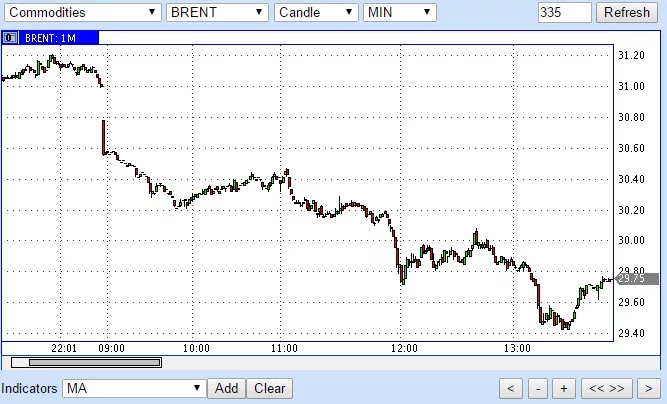Open the Commodities category dropdown
Image resolution: width=667 pixels, height=404 pixels.
(83, 12)
